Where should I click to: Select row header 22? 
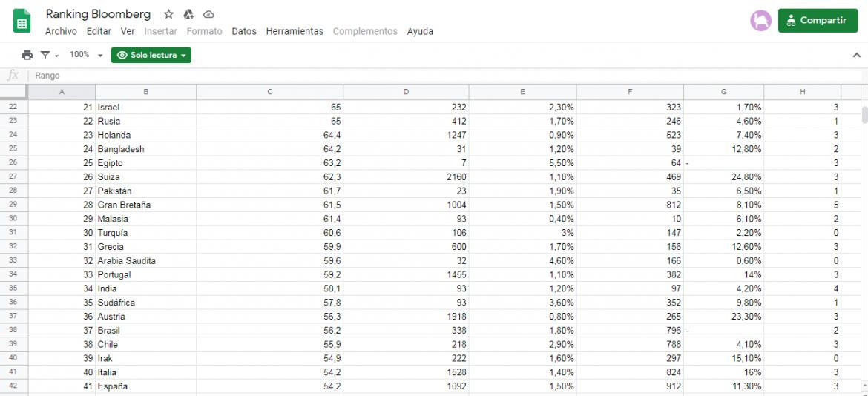(14, 108)
